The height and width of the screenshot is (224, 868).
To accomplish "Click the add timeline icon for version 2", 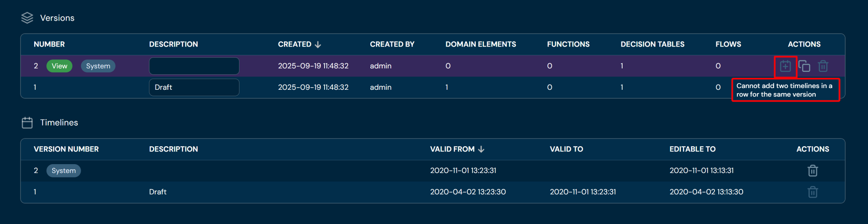I will pyautogui.click(x=785, y=66).
